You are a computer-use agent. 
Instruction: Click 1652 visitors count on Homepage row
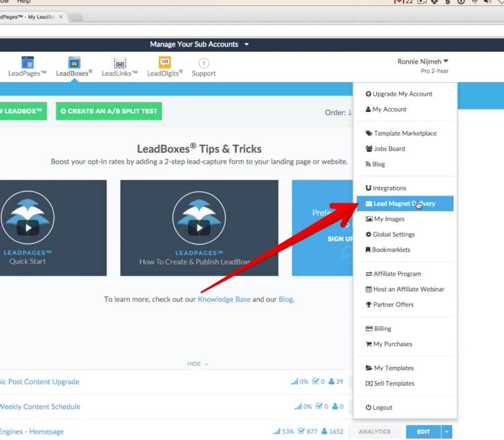(332, 431)
